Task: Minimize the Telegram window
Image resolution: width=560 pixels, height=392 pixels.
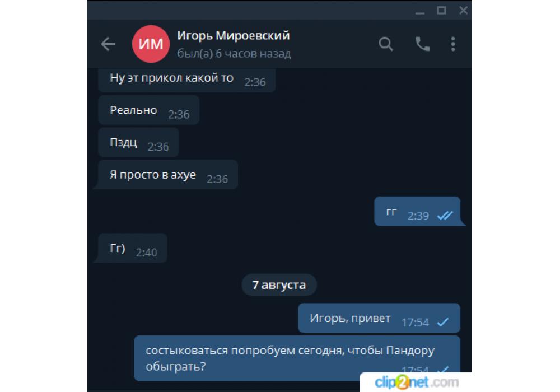Action: pyautogui.click(x=420, y=11)
